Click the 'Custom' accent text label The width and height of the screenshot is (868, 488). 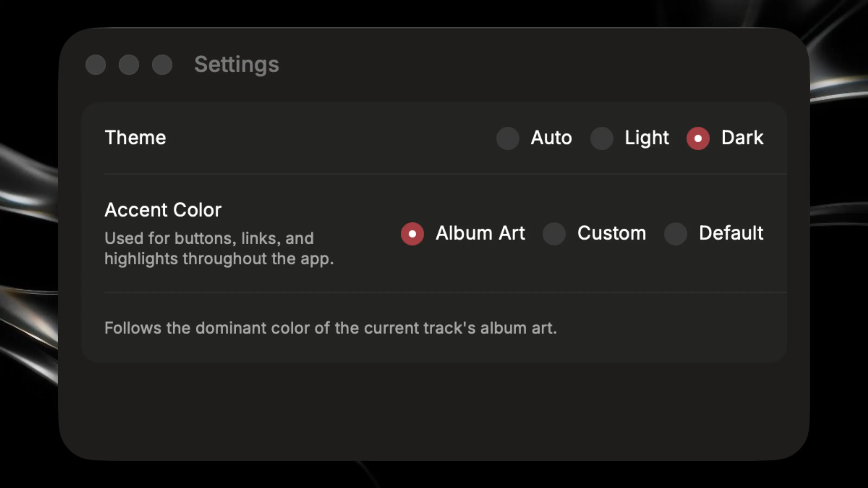pyautogui.click(x=612, y=233)
